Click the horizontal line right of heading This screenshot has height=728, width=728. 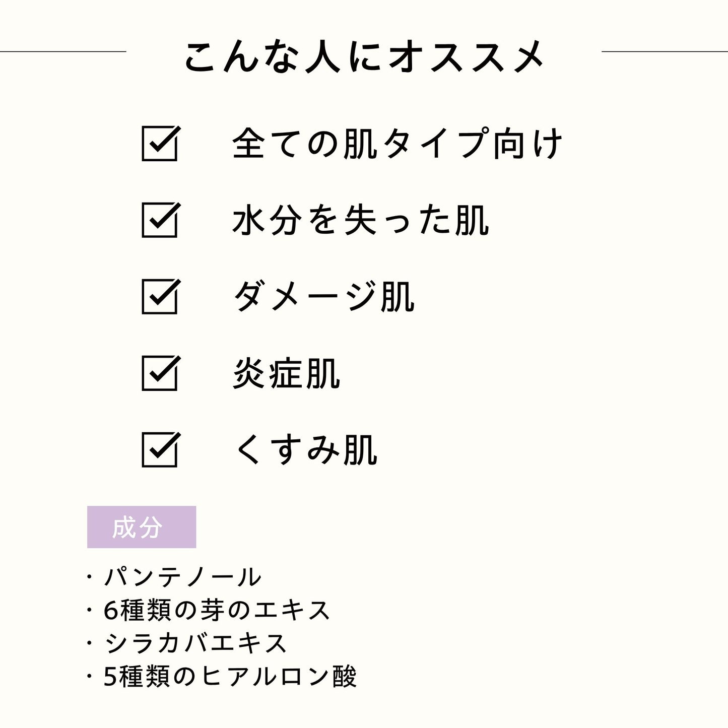click(665, 51)
